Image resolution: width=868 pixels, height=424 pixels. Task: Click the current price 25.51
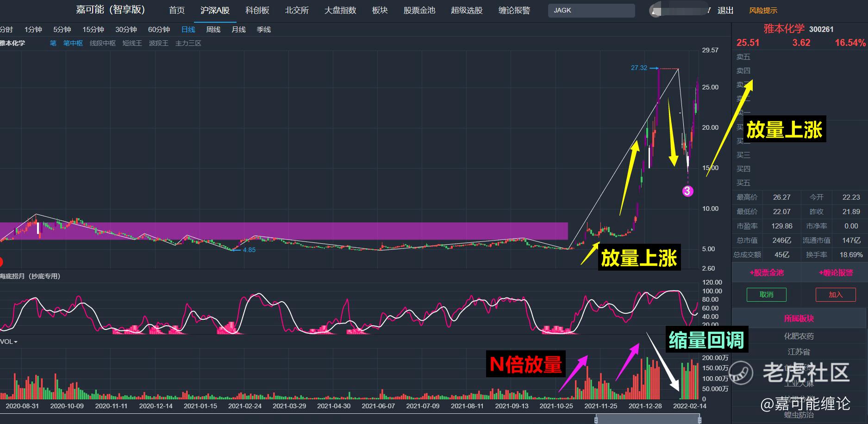point(748,43)
